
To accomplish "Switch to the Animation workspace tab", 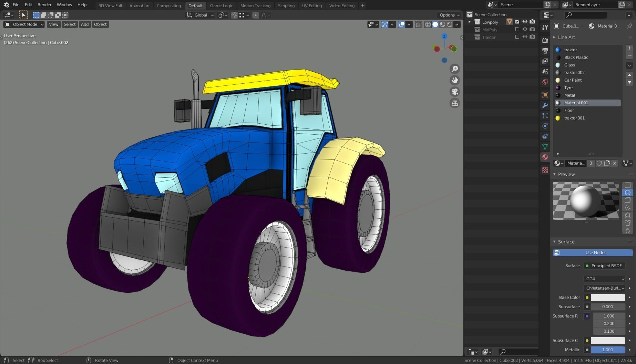I will click(x=139, y=6).
